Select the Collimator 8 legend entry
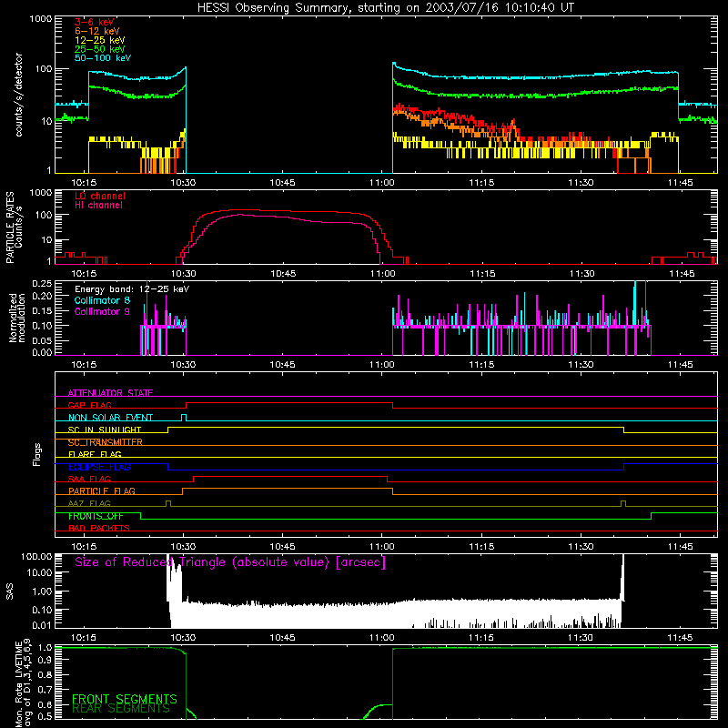Image resolution: width=728 pixels, height=728 pixels. tap(102, 300)
